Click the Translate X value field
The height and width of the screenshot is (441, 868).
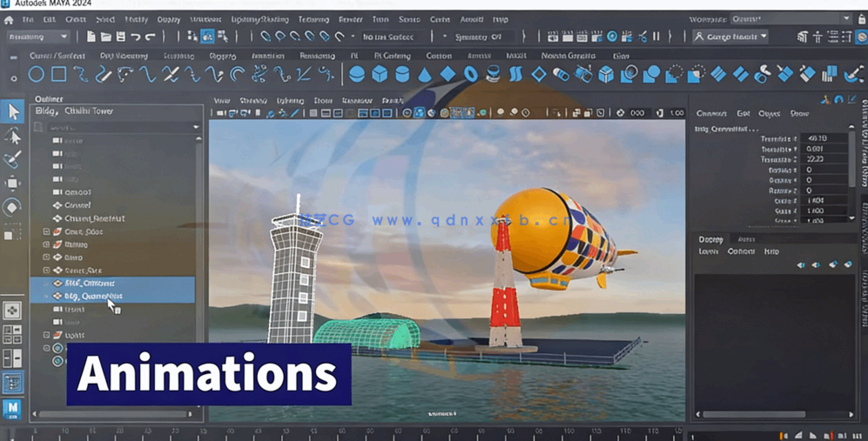tap(824, 138)
